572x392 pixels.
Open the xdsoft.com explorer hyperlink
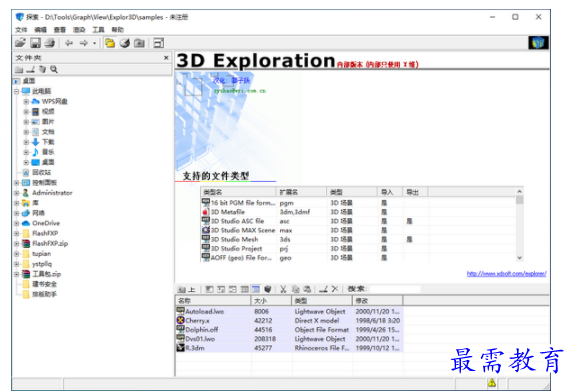tap(507, 273)
